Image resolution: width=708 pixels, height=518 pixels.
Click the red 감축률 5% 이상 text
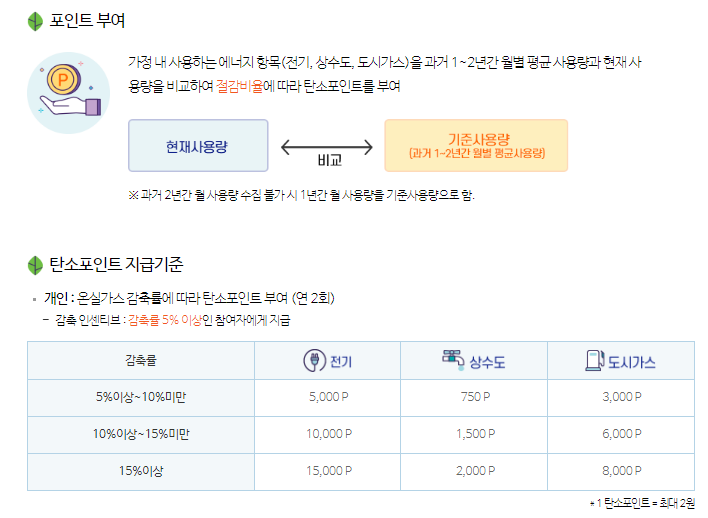pyautogui.click(x=165, y=320)
